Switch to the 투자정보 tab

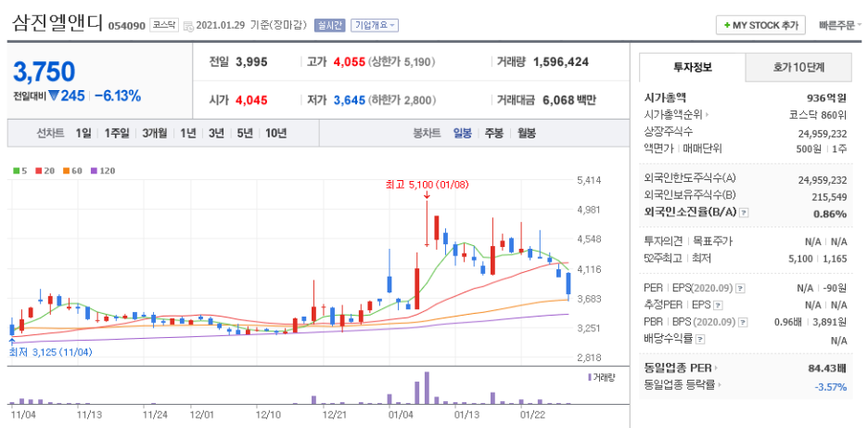(x=693, y=68)
